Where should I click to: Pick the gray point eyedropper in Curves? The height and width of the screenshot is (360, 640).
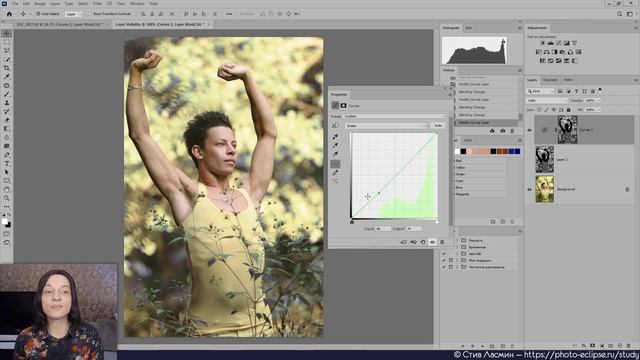pos(335,145)
